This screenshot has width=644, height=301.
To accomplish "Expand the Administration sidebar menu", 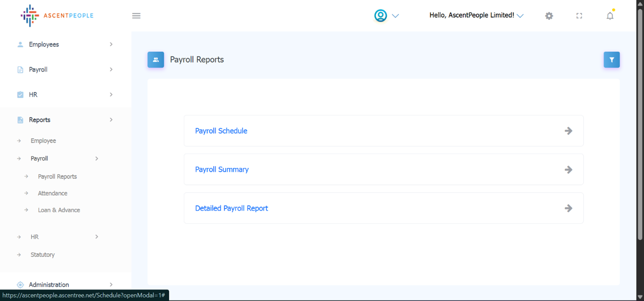I will (x=49, y=285).
